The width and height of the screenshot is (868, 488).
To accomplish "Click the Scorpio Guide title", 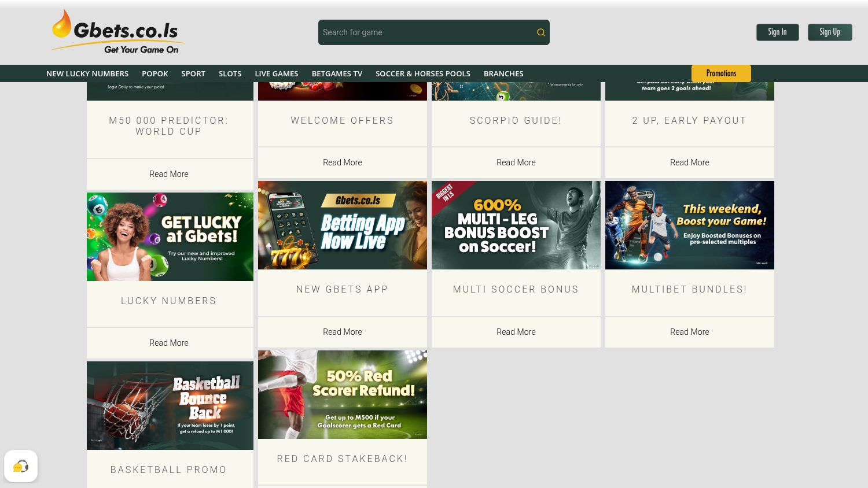I will [x=516, y=120].
